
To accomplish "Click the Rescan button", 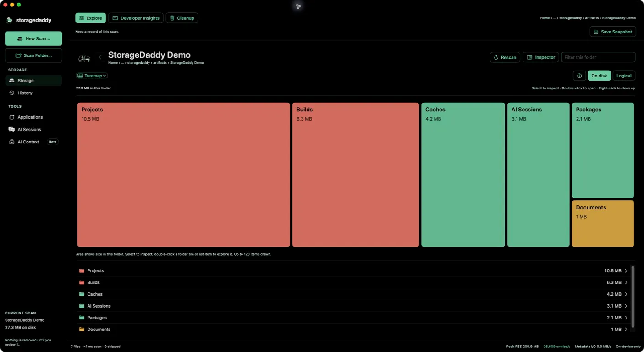I will 505,57.
